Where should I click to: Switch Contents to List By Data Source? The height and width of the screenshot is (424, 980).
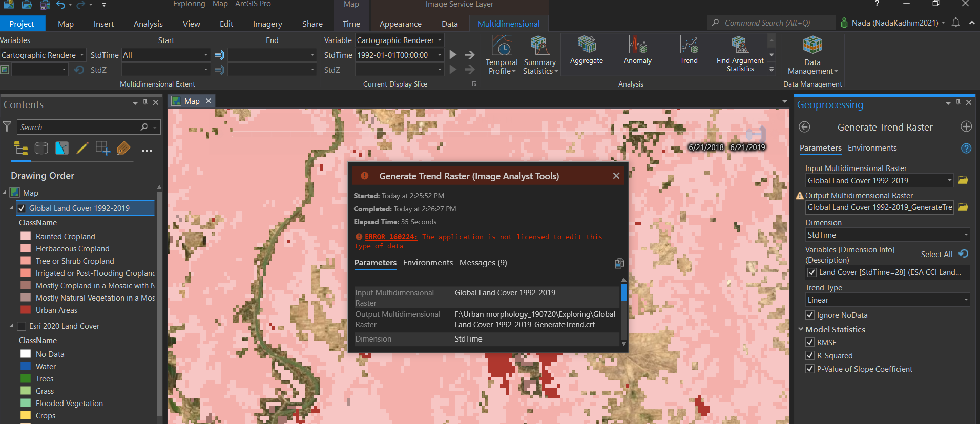(x=41, y=149)
